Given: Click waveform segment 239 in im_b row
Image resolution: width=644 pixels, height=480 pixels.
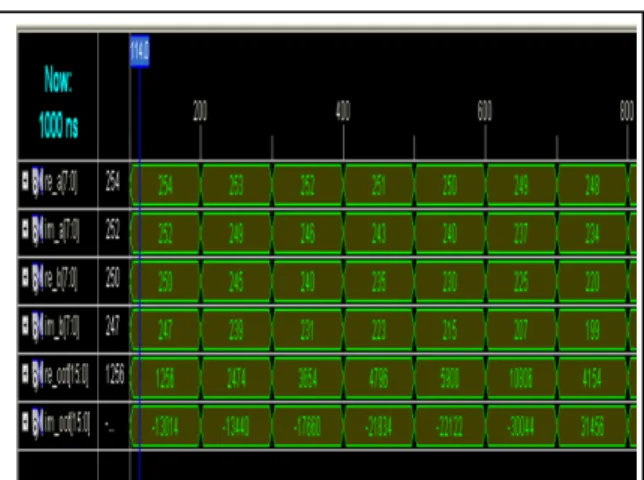Looking at the screenshot, I should point(236,330).
